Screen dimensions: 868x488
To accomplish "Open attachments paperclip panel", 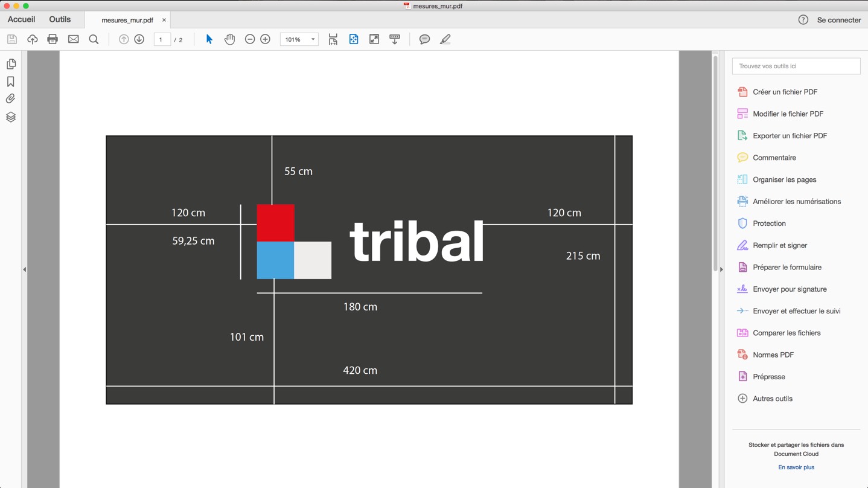I will pyautogui.click(x=11, y=99).
